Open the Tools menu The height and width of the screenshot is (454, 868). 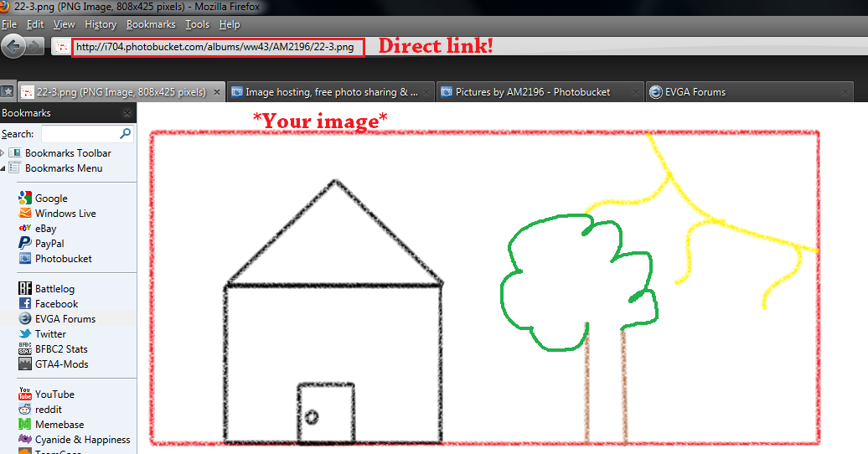pos(197,25)
